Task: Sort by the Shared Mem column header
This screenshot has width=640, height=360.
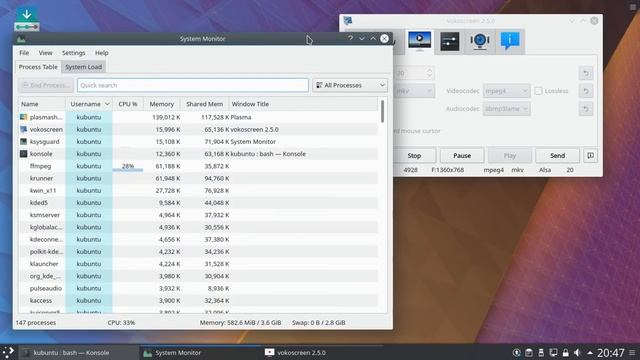Action: pos(204,104)
